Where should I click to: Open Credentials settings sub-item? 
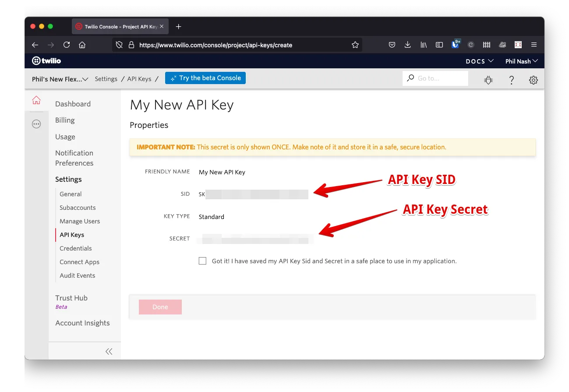(76, 248)
